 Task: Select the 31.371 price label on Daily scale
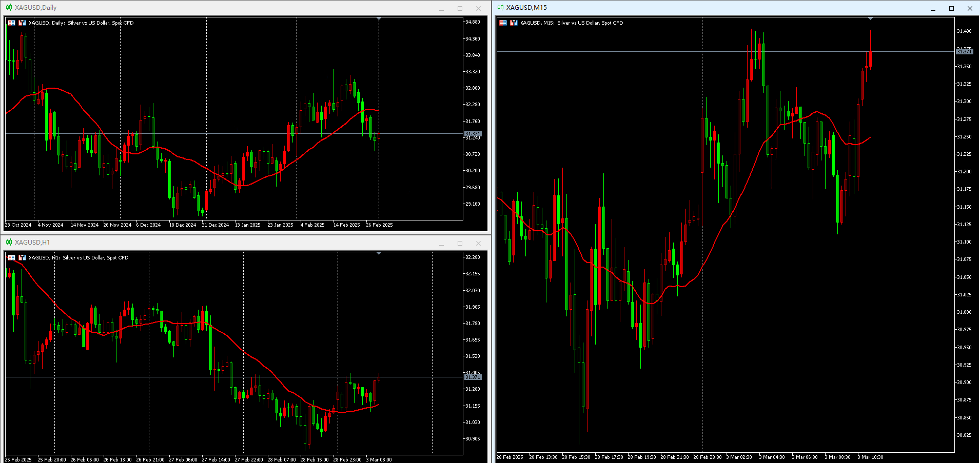click(x=473, y=134)
